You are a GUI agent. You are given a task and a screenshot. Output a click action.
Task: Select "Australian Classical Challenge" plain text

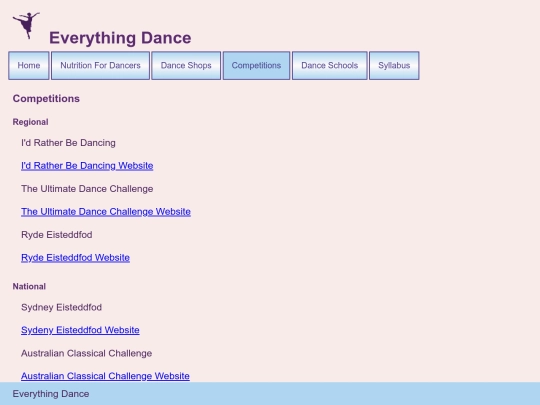click(x=86, y=353)
